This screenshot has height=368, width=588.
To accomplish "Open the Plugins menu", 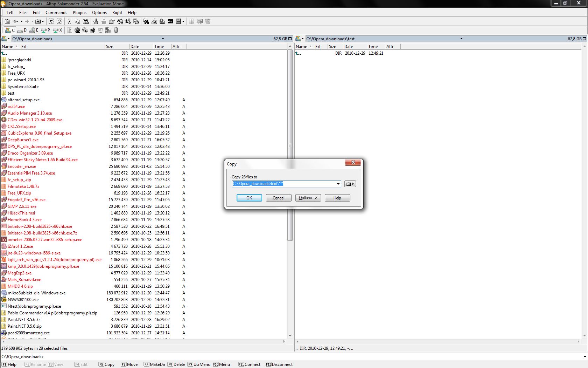I will (x=79, y=13).
